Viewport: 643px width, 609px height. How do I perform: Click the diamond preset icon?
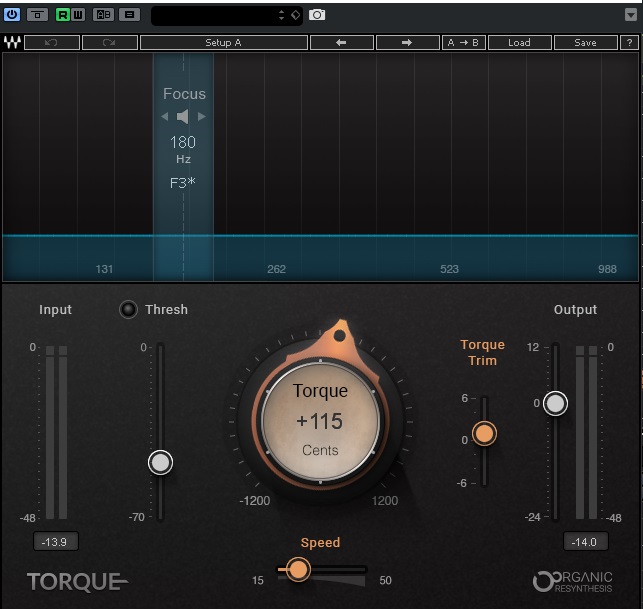click(295, 15)
